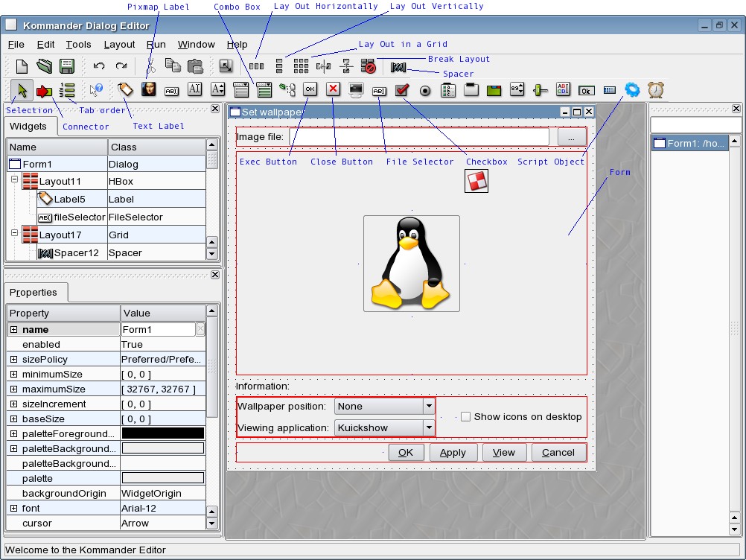The image size is (746, 560).
Task: Select the Text Label widget tool
Action: point(126,89)
